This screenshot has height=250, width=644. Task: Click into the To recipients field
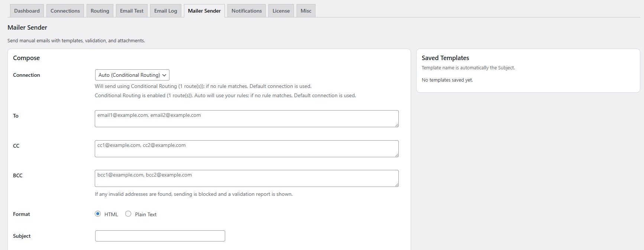246,119
